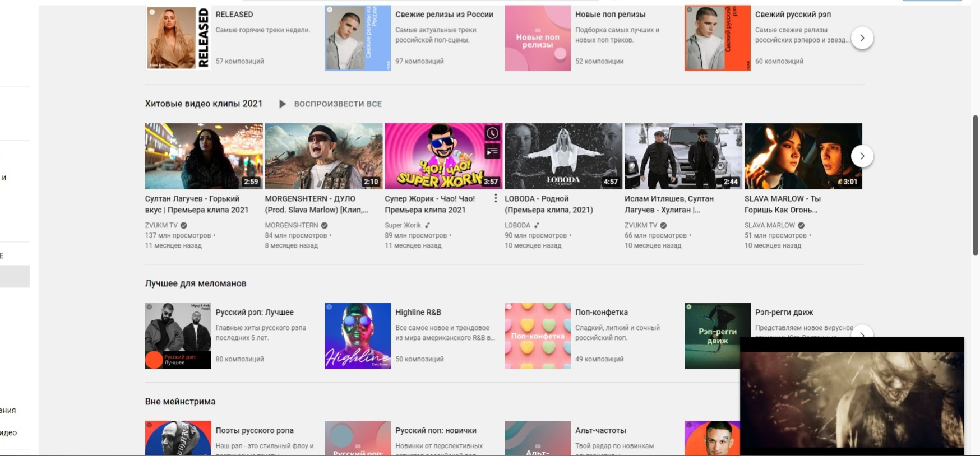Open the Султан Лагучев - Горький вкус title
Screen dimensions: 980x456
pos(197,204)
